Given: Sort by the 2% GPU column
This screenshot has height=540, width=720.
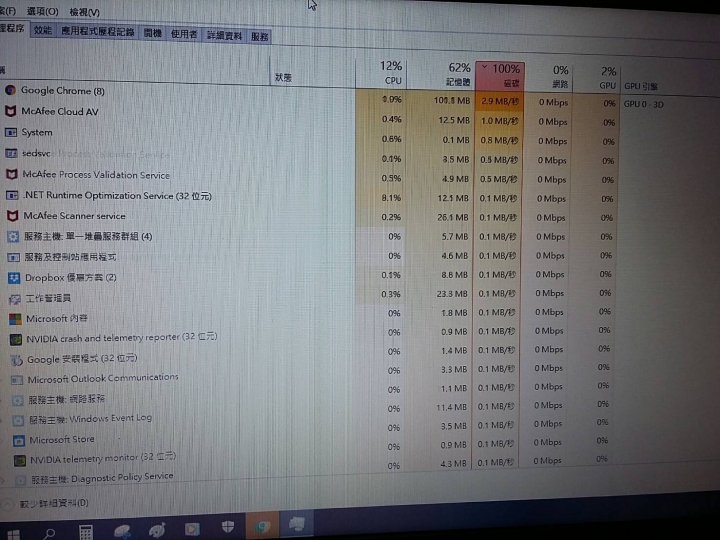Looking at the screenshot, I should point(596,78).
